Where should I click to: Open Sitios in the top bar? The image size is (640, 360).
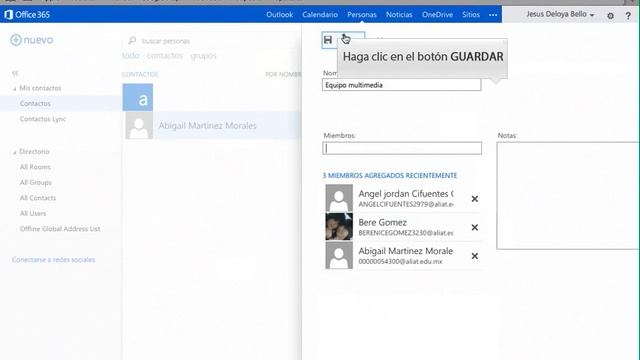pyautogui.click(x=471, y=15)
